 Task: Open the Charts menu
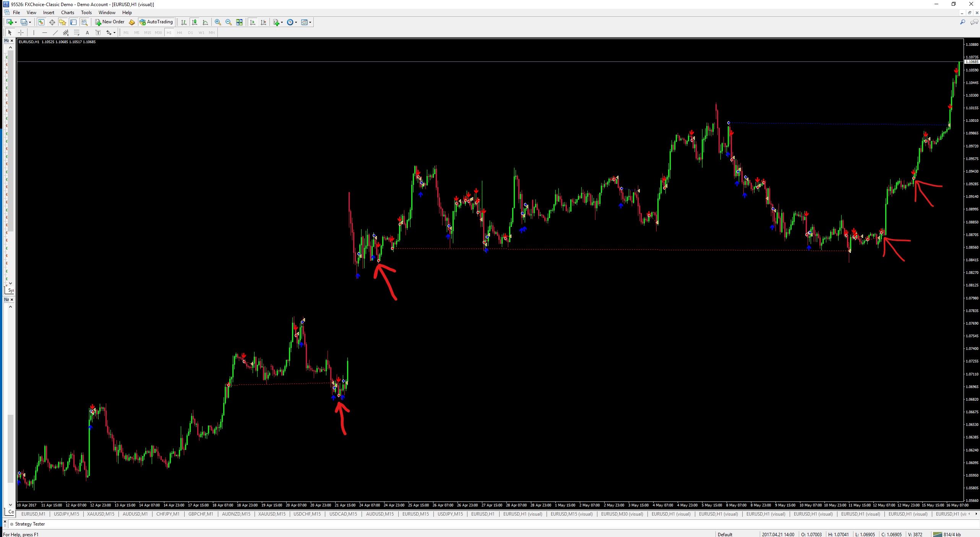67,13
